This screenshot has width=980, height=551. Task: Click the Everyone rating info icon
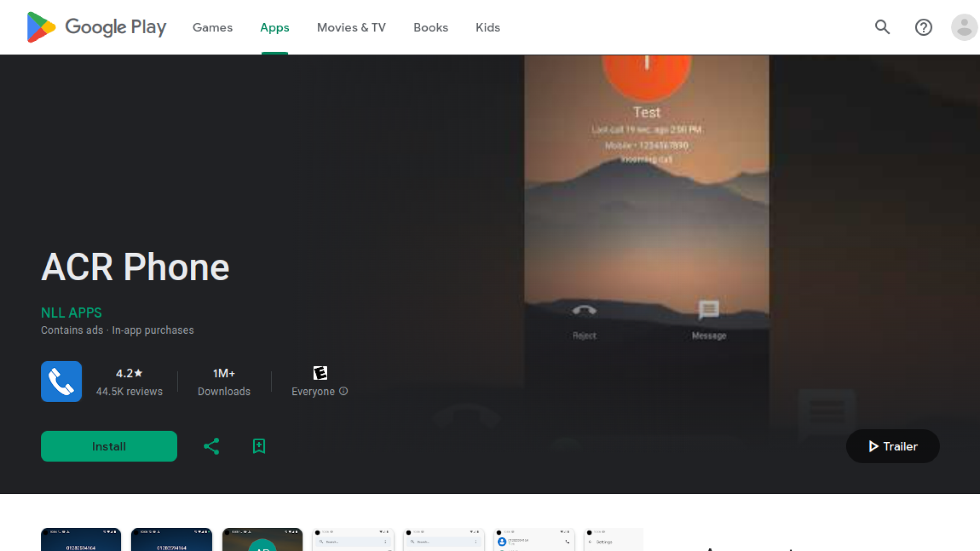344,391
